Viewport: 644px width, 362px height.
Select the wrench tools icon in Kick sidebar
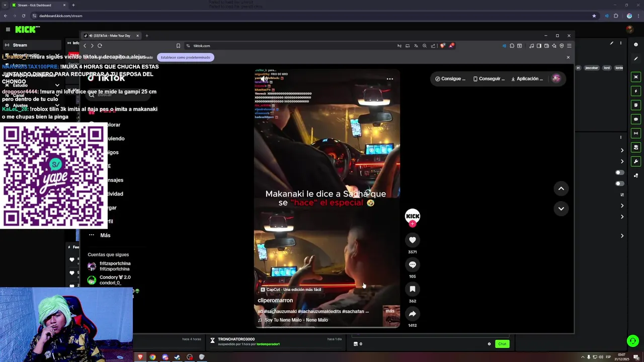(636, 161)
